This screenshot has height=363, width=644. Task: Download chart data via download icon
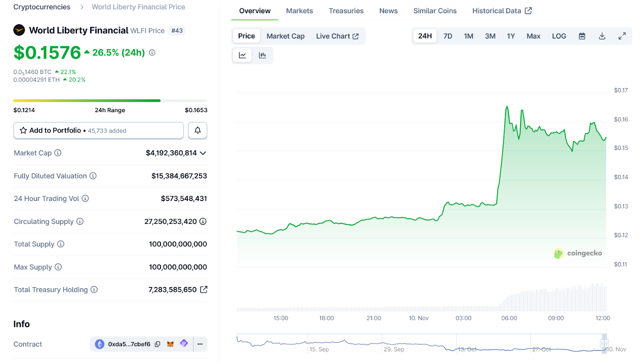[602, 36]
